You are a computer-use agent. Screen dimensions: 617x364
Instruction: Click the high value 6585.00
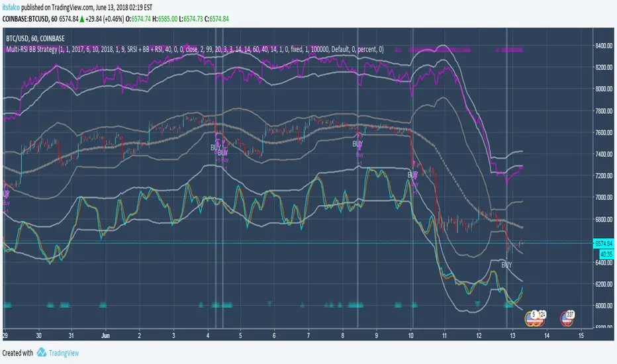(167, 19)
